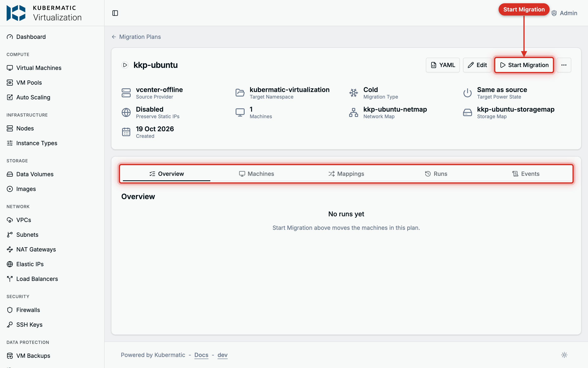Switch to the Machines tab
The image size is (588, 368).
click(256, 174)
